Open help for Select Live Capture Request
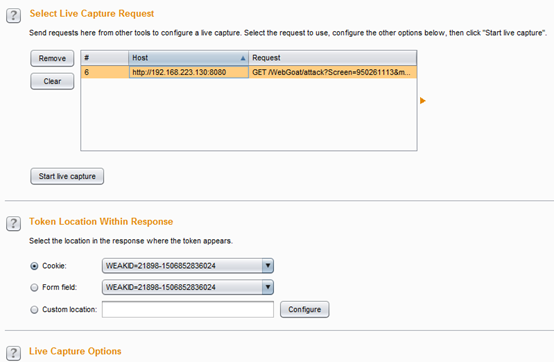This screenshot has height=362, width=554. (x=13, y=16)
